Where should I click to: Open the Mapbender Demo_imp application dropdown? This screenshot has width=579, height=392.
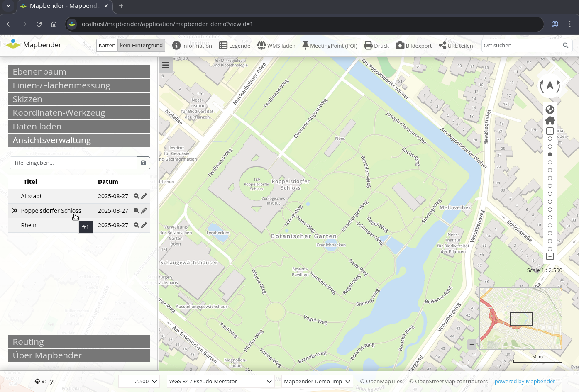(317, 382)
